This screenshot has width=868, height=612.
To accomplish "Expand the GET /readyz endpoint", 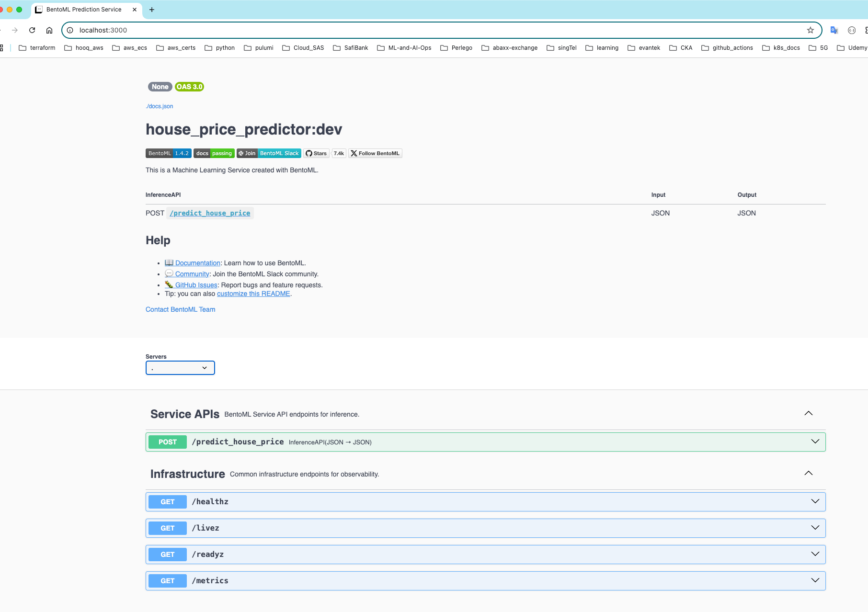I will click(x=486, y=554).
